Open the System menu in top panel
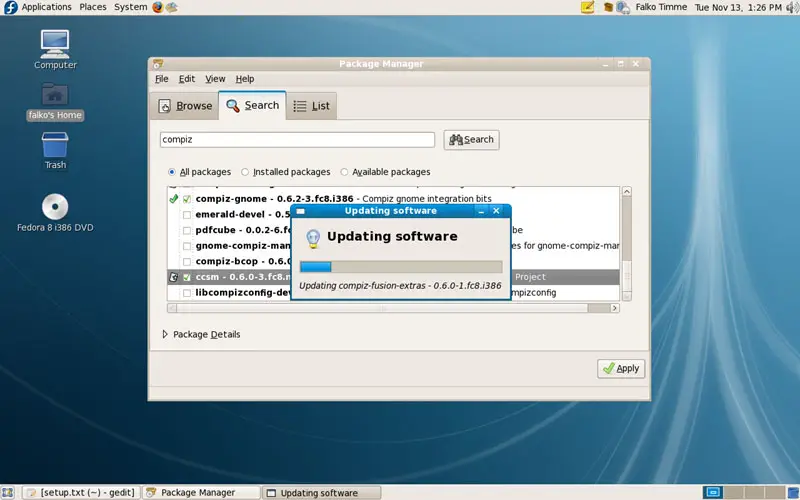This screenshot has height=500, width=800. click(x=130, y=7)
